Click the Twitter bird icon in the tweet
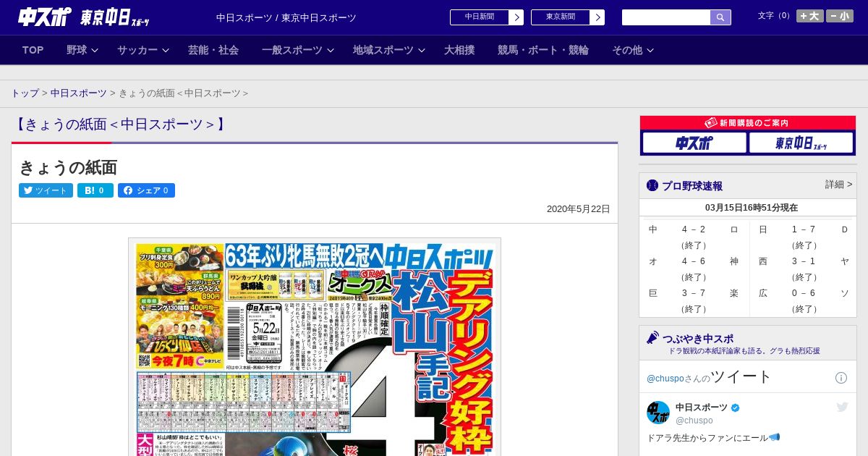The image size is (868, 456). pos(842,408)
